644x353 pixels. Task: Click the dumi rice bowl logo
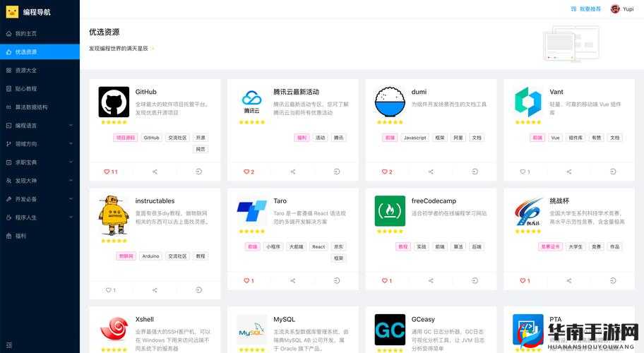click(x=390, y=102)
